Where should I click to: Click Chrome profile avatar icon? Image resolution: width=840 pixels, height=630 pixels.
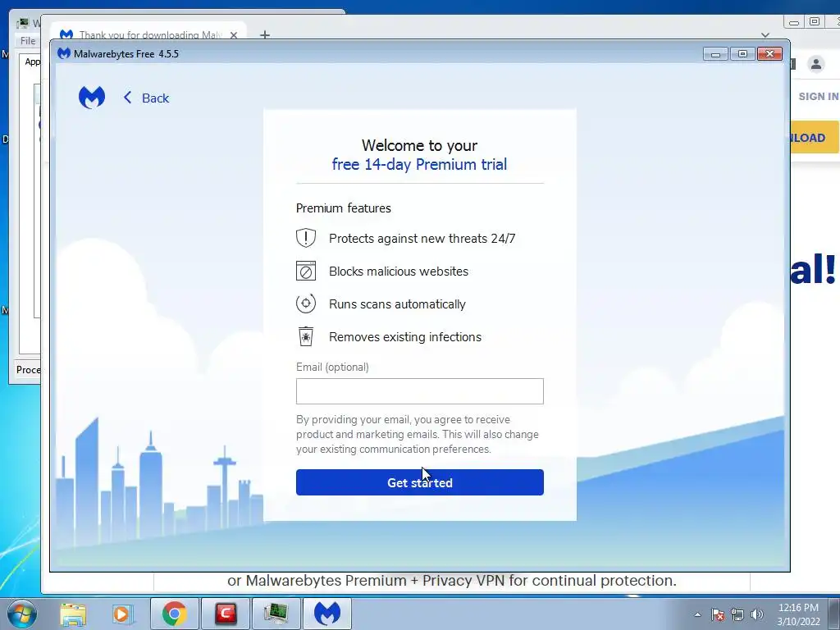[x=816, y=64]
